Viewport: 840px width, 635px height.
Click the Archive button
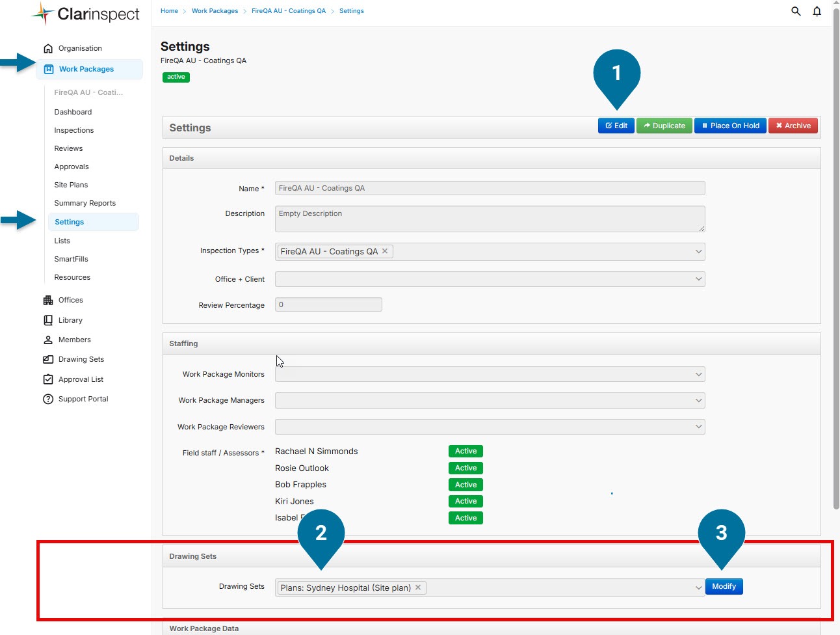pos(793,126)
